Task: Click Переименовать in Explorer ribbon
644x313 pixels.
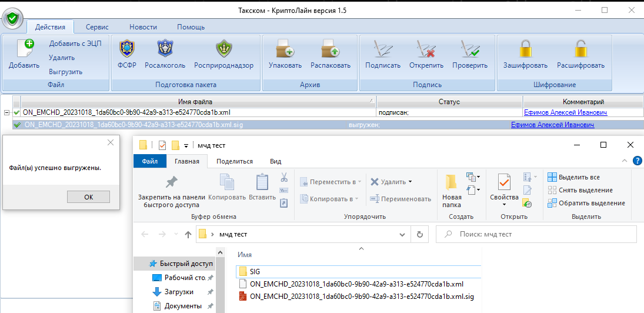Action: [401, 199]
